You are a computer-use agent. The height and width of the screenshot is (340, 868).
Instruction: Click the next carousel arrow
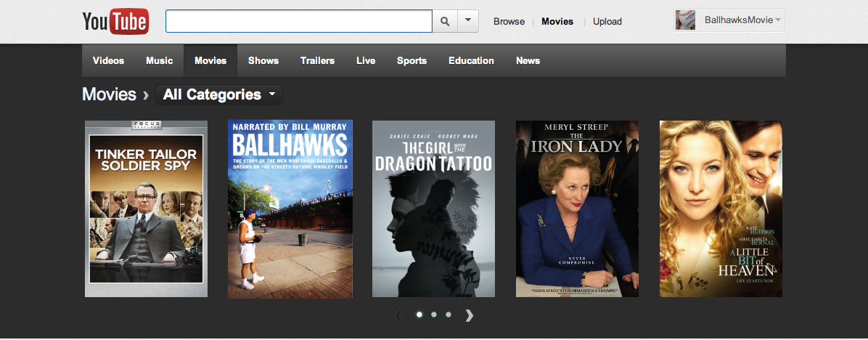[x=470, y=315]
